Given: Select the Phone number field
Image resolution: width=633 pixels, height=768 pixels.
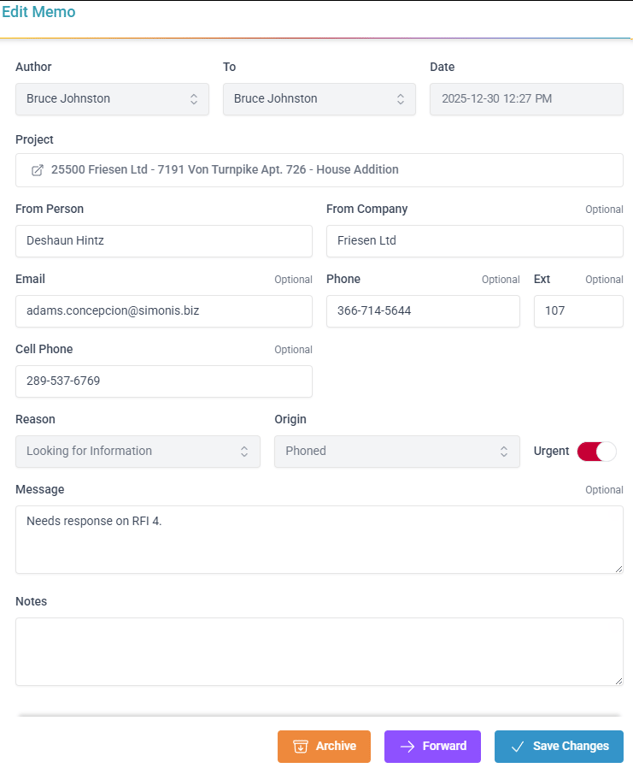Looking at the screenshot, I should [x=423, y=311].
